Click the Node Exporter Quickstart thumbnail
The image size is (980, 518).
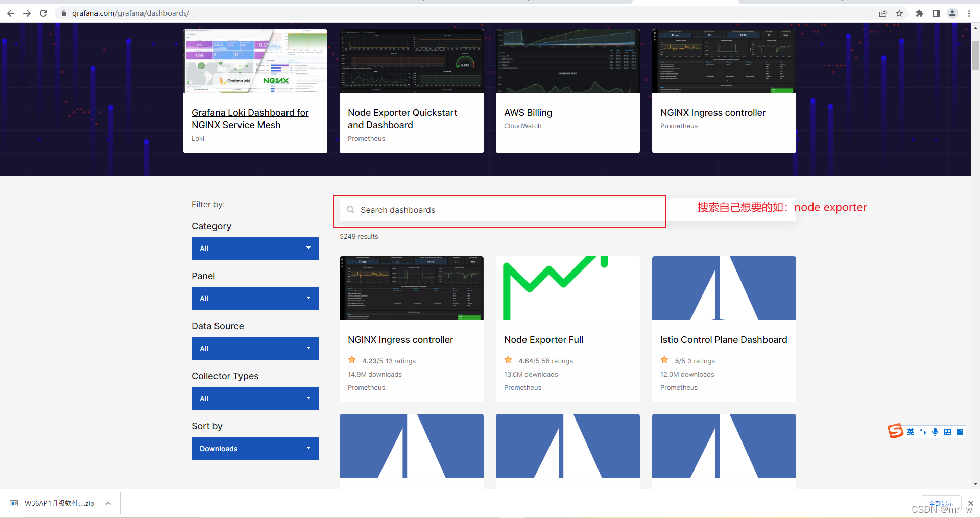[x=412, y=61]
